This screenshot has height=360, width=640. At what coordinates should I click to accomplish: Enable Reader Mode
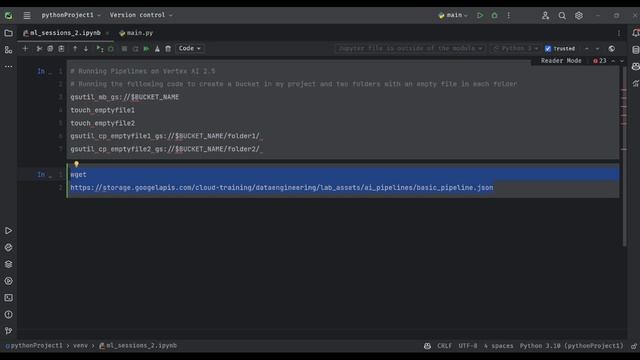[561, 61]
